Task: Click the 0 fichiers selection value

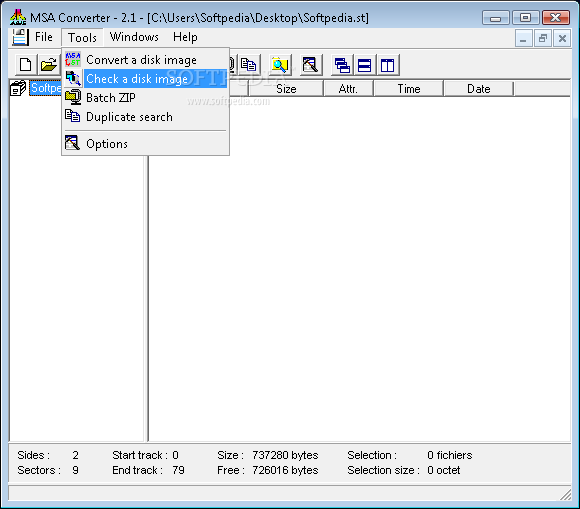Action: (450, 455)
